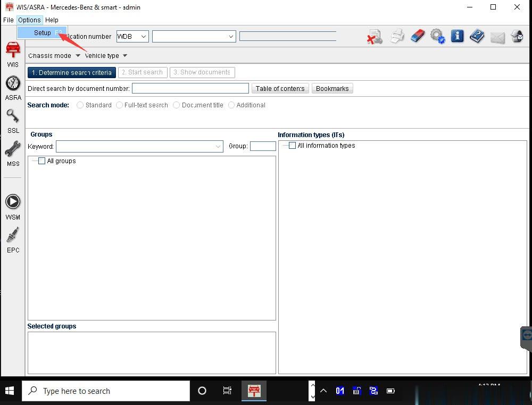This screenshot has width=532, height=405.
Task: Open the File menu
Action: point(8,20)
